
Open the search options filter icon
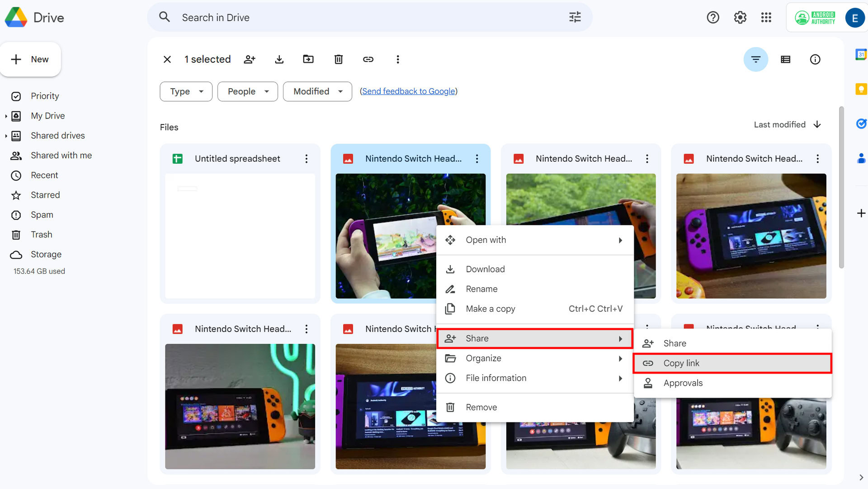(x=575, y=17)
